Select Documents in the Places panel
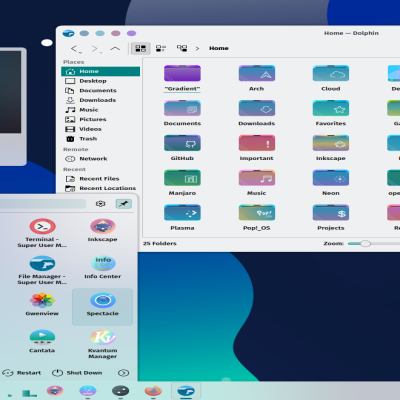Image resolution: width=400 pixels, height=400 pixels. click(100, 91)
